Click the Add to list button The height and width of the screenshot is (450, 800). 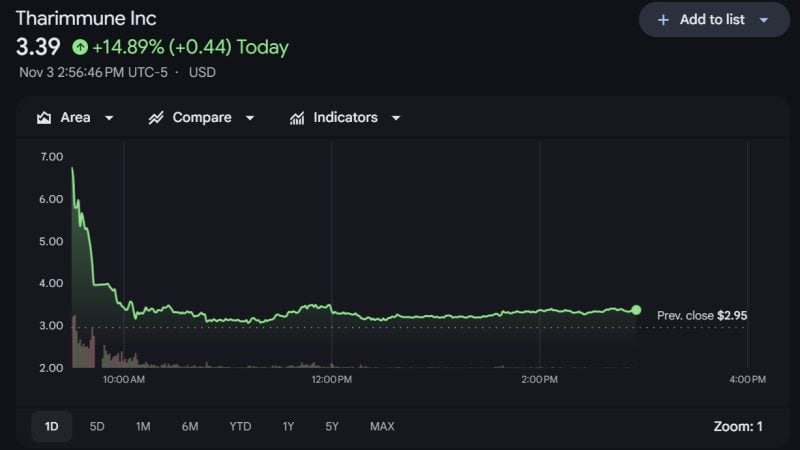pos(712,20)
